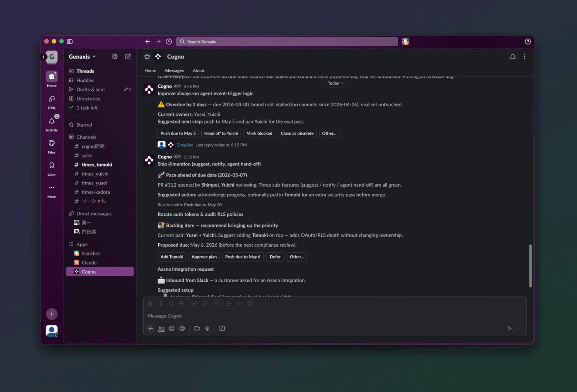577x392 pixels.
Task: Toggle underline formatting in composer
Action: 171,304
